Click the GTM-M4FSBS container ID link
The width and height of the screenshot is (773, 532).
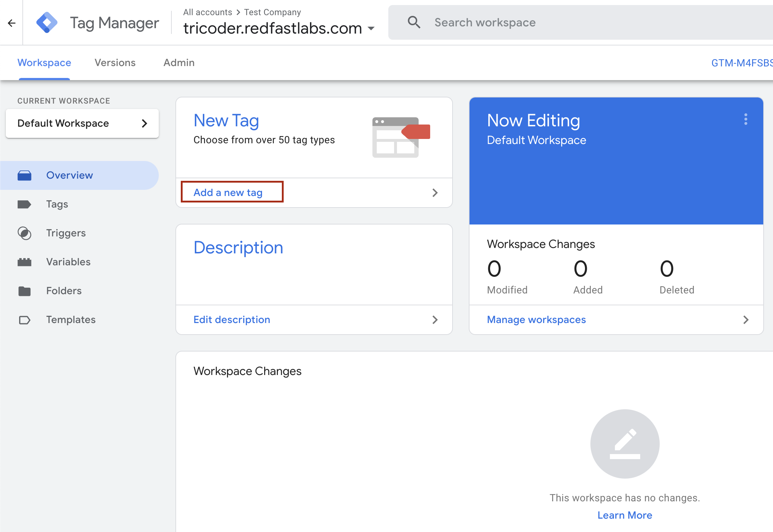pos(742,63)
